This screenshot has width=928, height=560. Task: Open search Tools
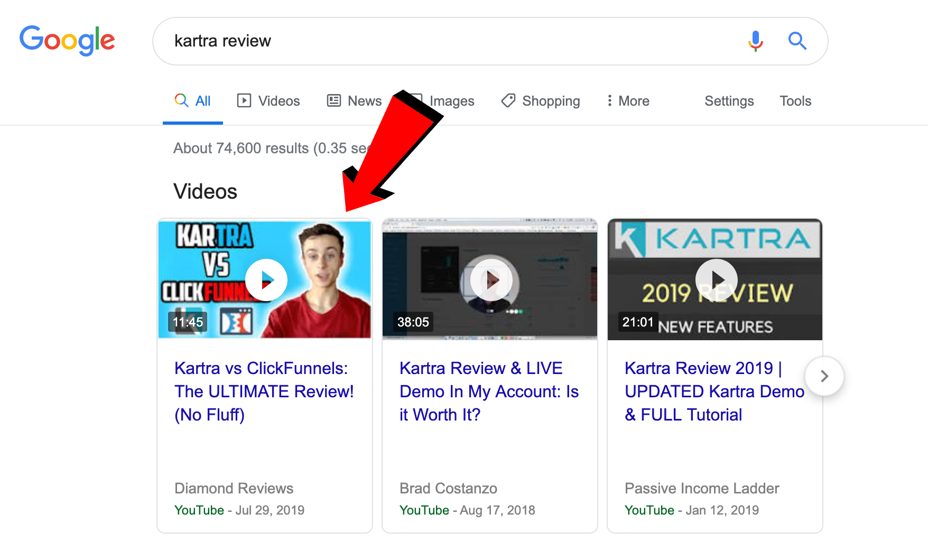(x=795, y=101)
